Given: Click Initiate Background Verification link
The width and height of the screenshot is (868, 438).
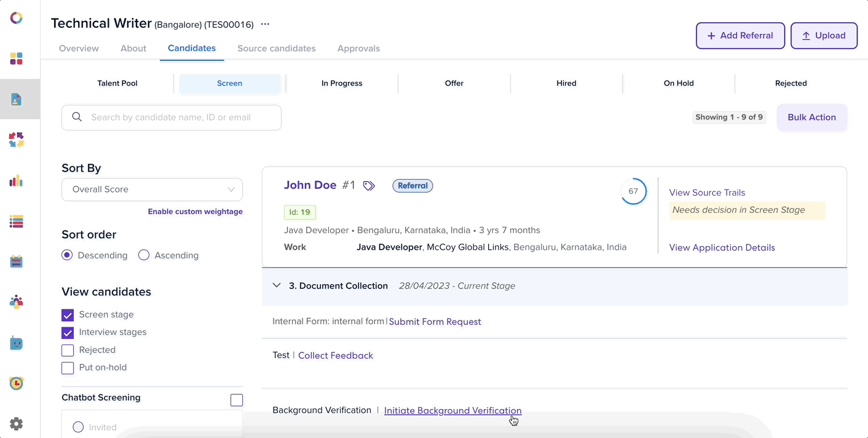Looking at the screenshot, I should click(453, 410).
